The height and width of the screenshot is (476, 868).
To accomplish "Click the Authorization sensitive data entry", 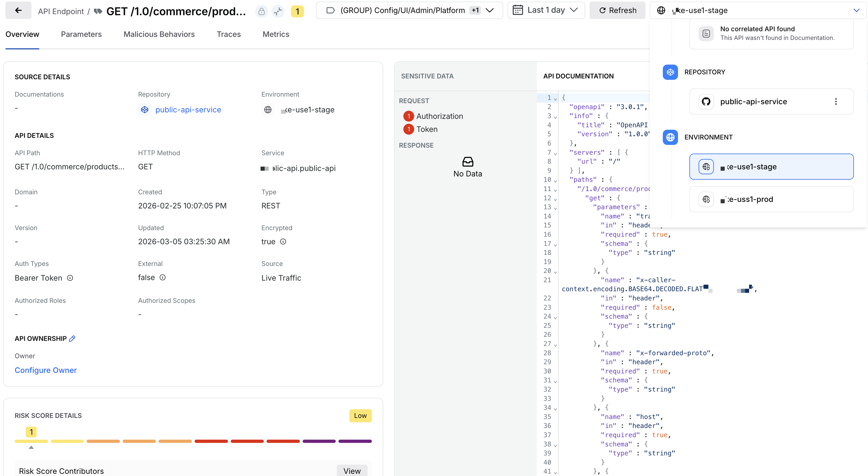I will 439,116.
